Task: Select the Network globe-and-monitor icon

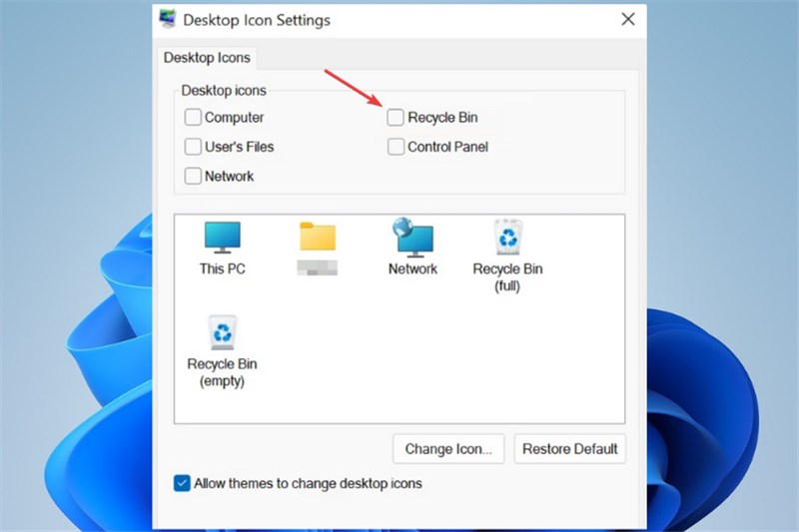Action: (x=412, y=238)
